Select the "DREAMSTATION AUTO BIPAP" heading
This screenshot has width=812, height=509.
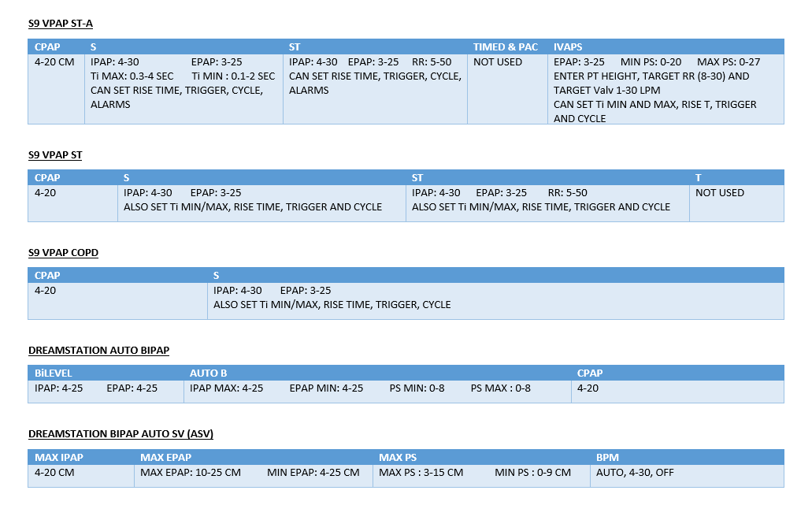point(99,351)
